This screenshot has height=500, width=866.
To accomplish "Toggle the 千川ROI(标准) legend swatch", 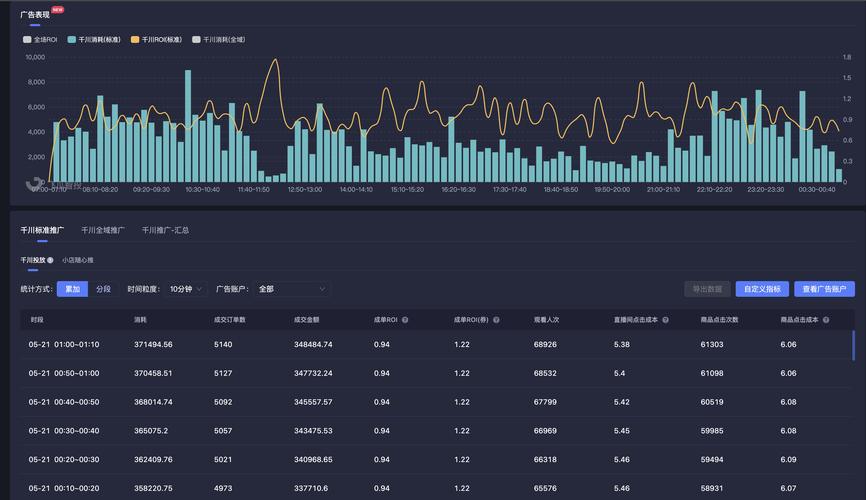I will (135, 40).
